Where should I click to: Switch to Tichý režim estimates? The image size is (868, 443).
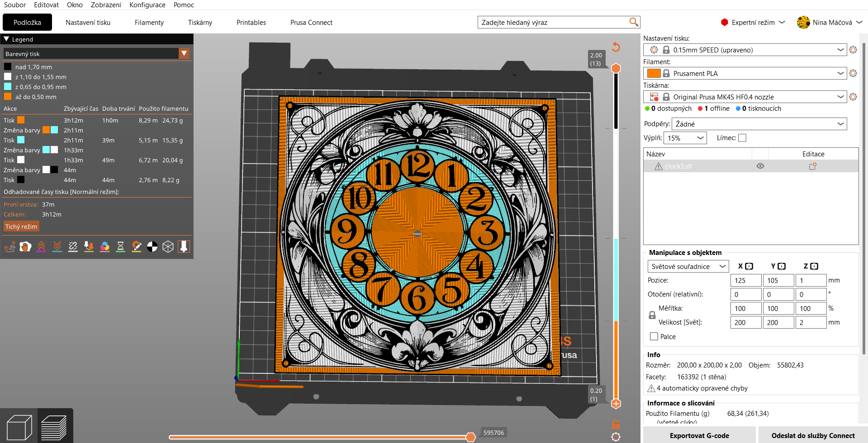(21, 226)
